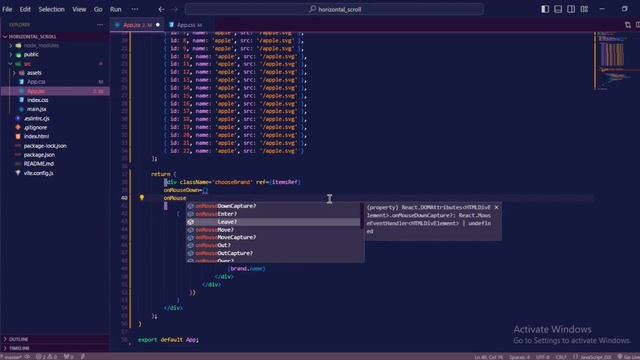Screen dimensions: 640x360
Task: Go forward with the right arrow
Action: (x=175, y=9)
